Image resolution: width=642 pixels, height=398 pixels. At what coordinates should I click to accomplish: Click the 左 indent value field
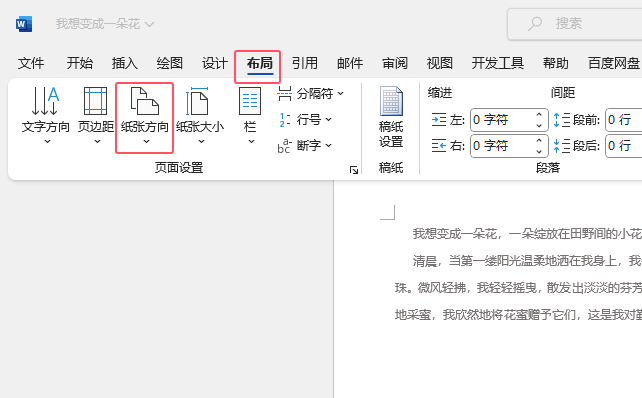[x=501, y=120]
